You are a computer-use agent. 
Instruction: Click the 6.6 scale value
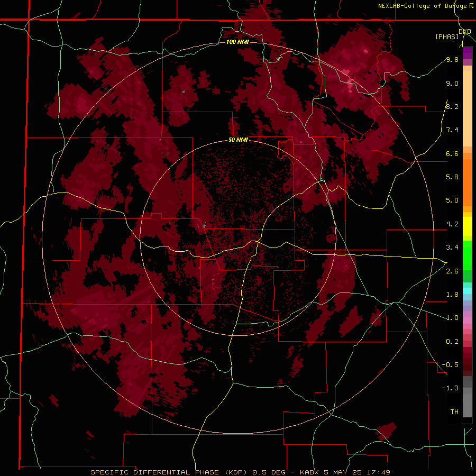(x=452, y=153)
